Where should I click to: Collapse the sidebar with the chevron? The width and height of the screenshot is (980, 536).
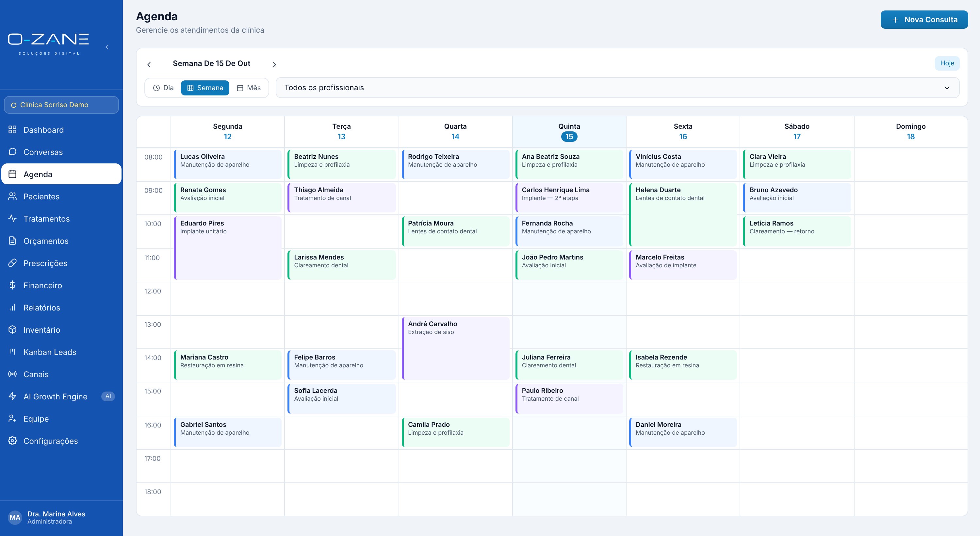click(x=107, y=47)
